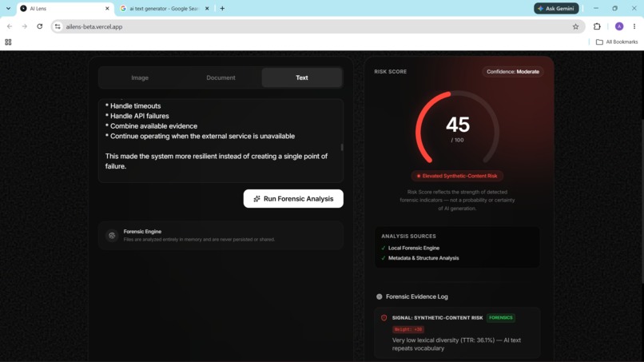Click the Handle timeouts line
Image resolution: width=644 pixels, height=362 pixels.
click(133, 106)
